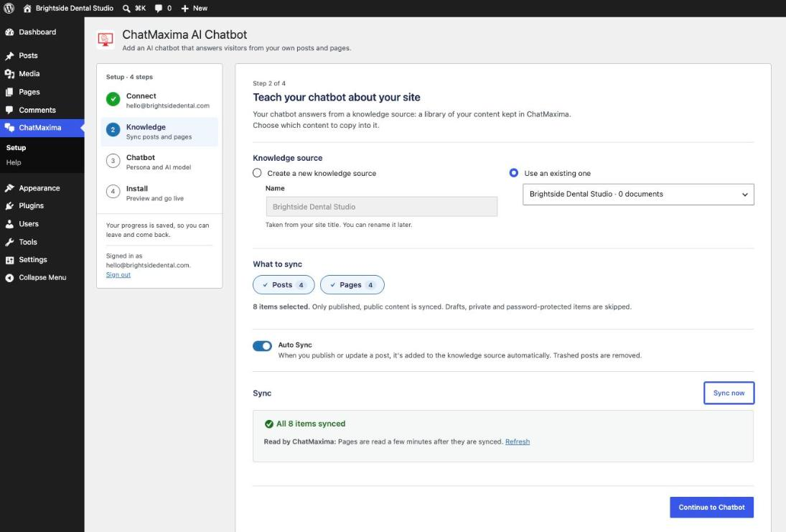Toggle the Posts sync chip

(284, 285)
